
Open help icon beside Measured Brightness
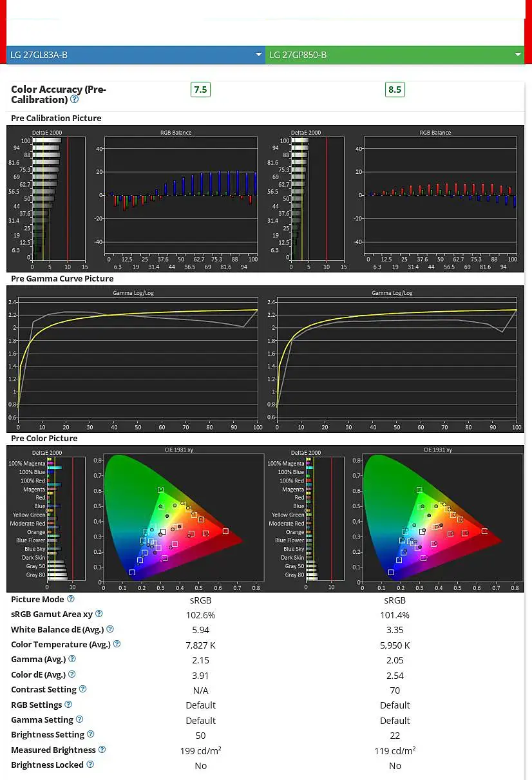102,750
